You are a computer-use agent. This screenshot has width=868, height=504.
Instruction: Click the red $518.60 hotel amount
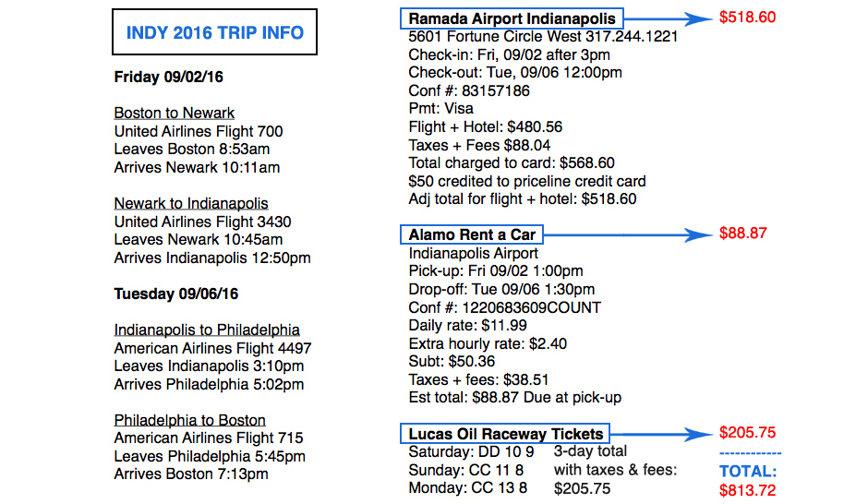pyautogui.click(x=748, y=18)
